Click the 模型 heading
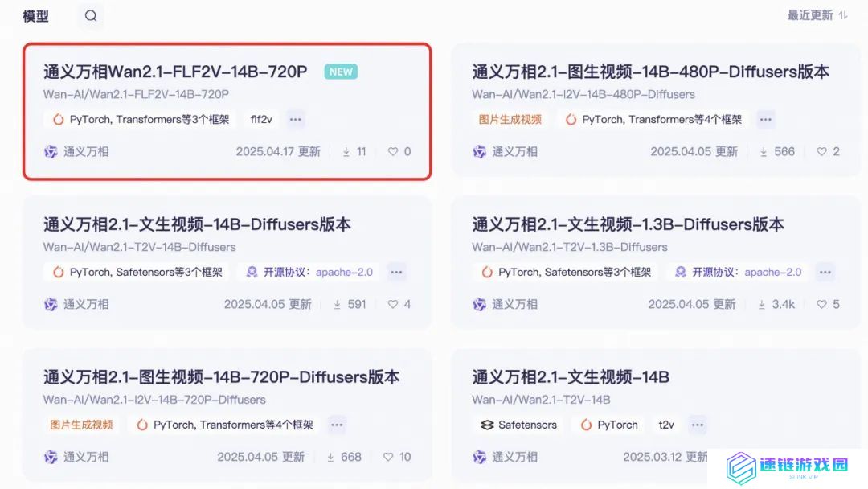 pyautogui.click(x=35, y=16)
